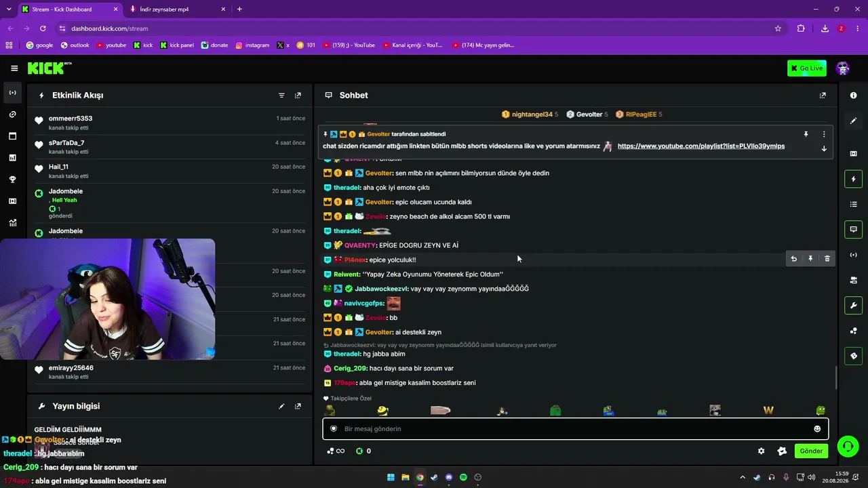Open the kick panel bookmark

(x=177, y=45)
